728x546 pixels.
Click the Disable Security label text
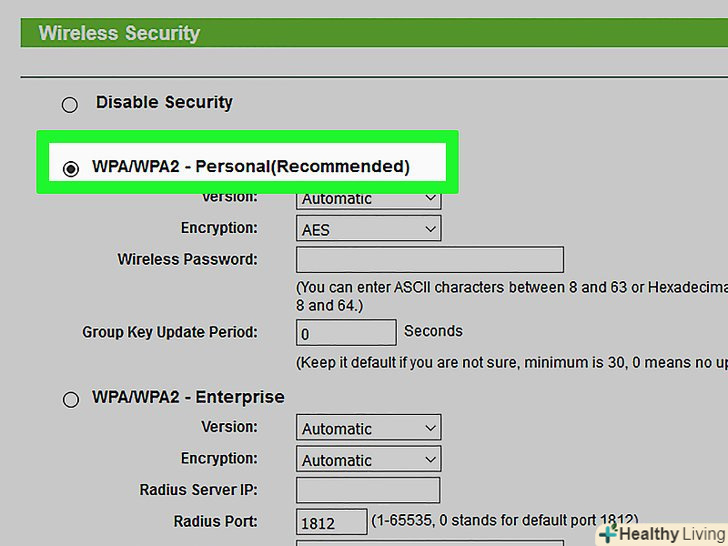[164, 102]
